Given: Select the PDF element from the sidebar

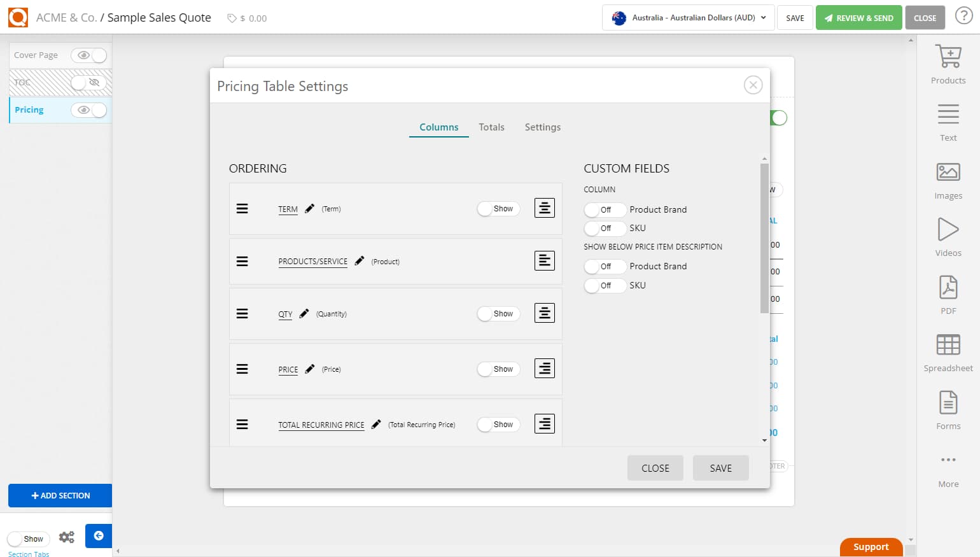Looking at the screenshot, I should click(x=948, y=293).
